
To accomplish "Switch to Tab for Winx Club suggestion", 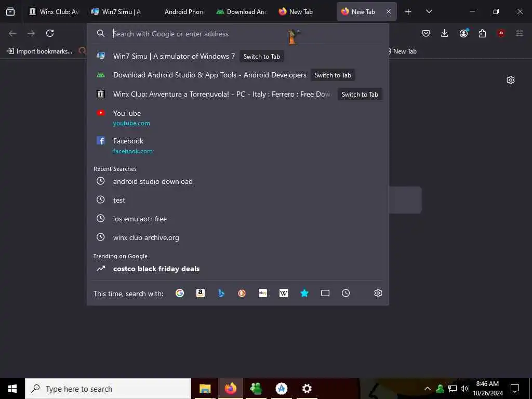I will pyautogui.click(x=360, y=95).
